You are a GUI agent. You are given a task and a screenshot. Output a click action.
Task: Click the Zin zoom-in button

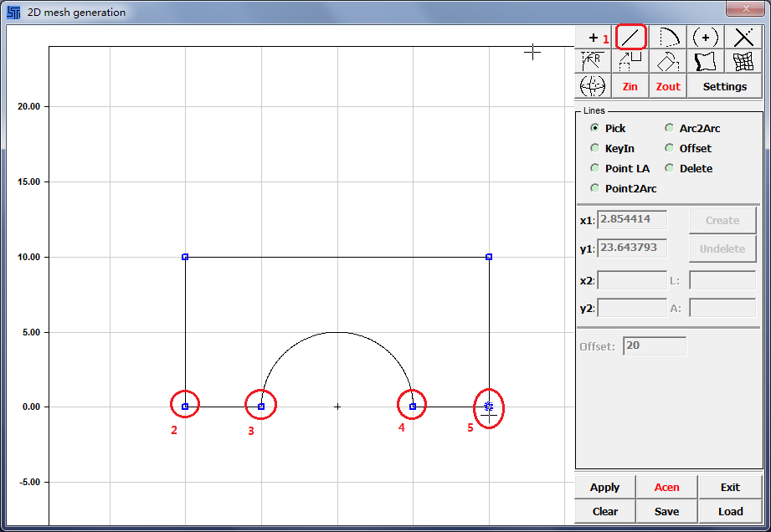pos(630,86)
